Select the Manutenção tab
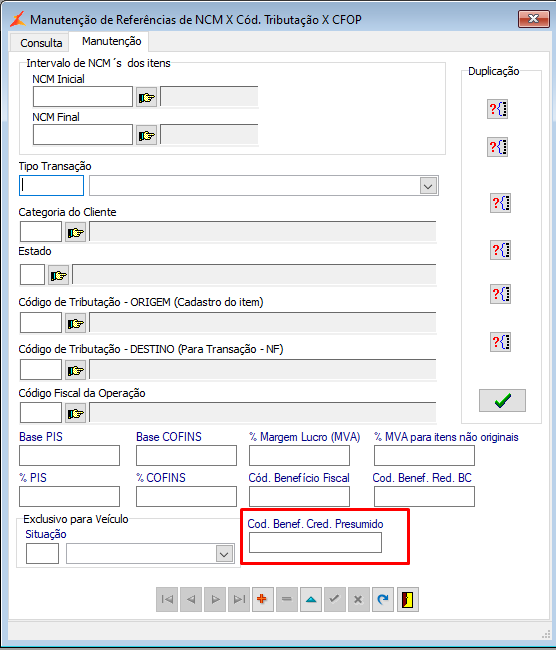This screenshot has height=650, width=556. coord(112,41)
